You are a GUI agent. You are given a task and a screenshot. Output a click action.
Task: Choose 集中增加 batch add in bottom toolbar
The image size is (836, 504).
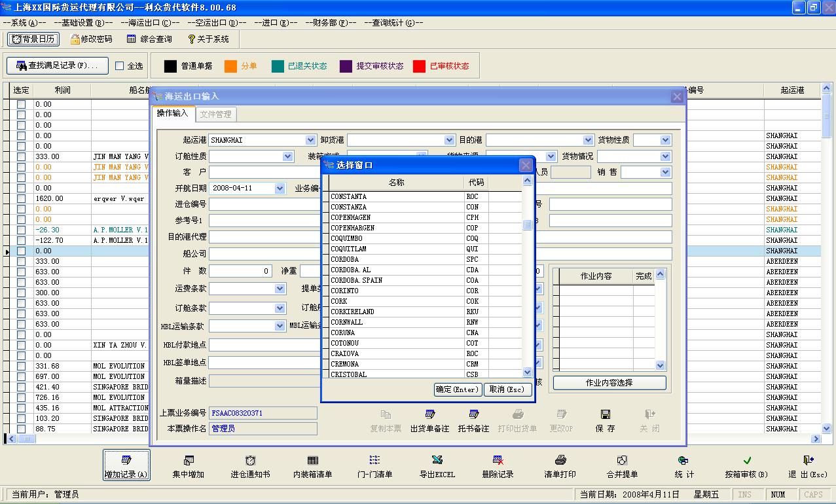[189, 465]
